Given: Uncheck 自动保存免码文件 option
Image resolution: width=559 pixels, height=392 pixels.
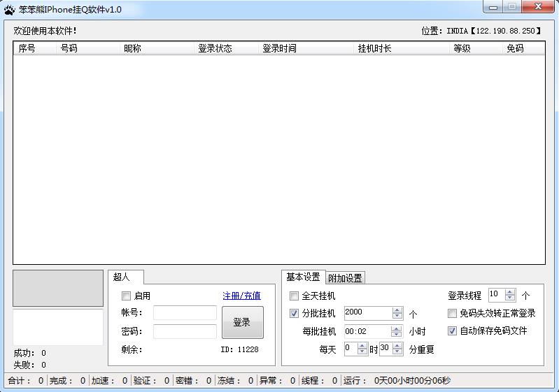Looking at the screenshot, I should point(452,331).
